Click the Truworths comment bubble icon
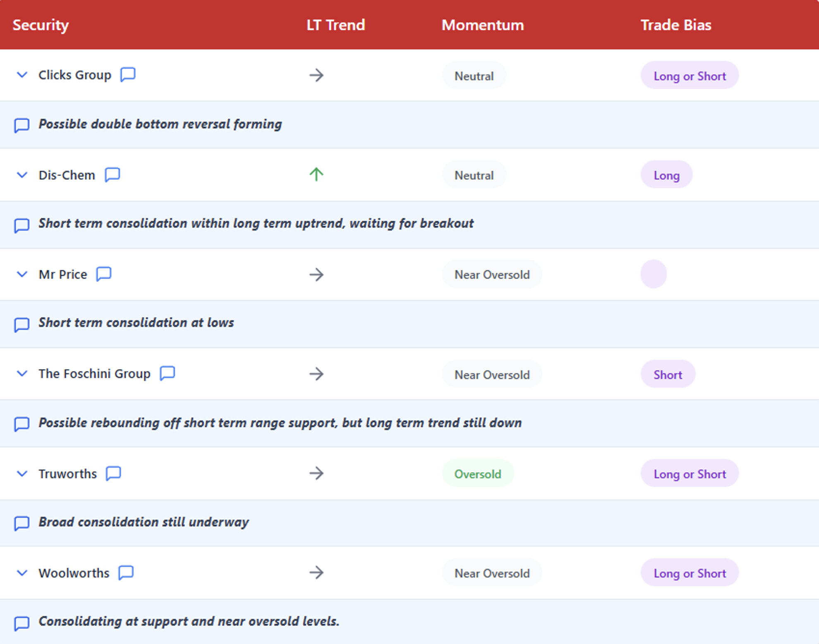819x644 pixels. point(113,473)
